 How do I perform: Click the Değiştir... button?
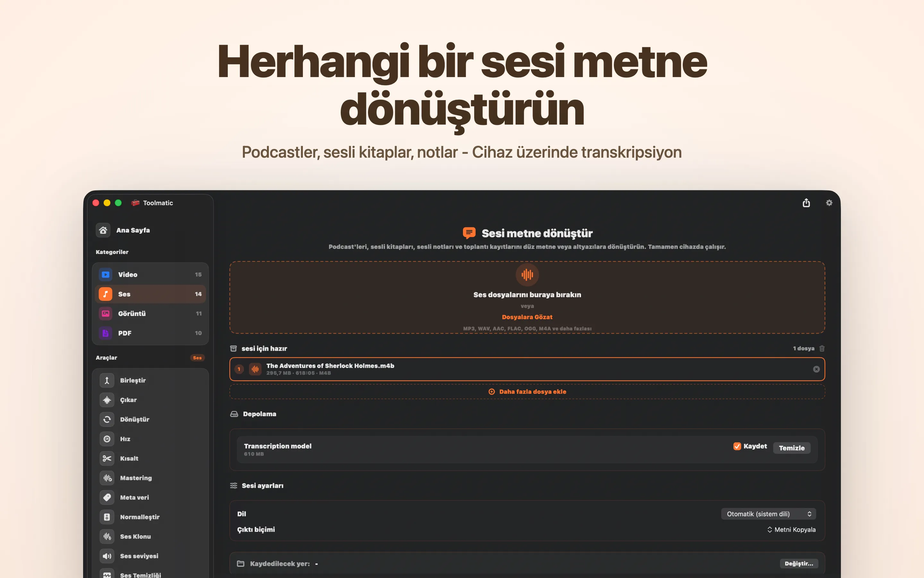coord(799,564)
